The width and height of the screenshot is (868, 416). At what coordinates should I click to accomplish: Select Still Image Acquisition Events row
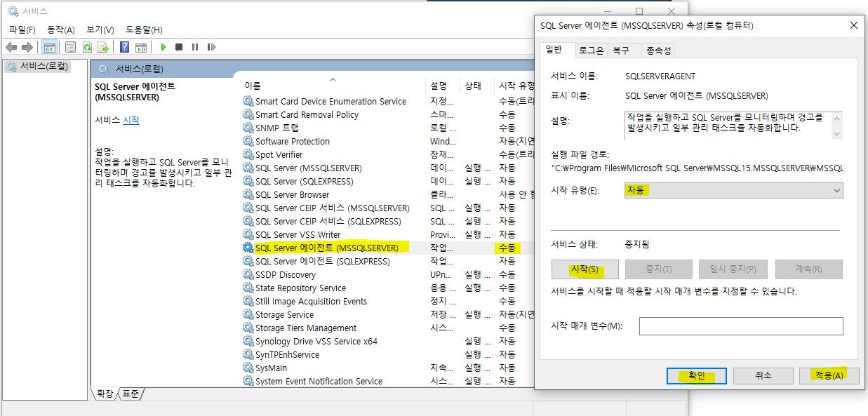coord(388,301)
